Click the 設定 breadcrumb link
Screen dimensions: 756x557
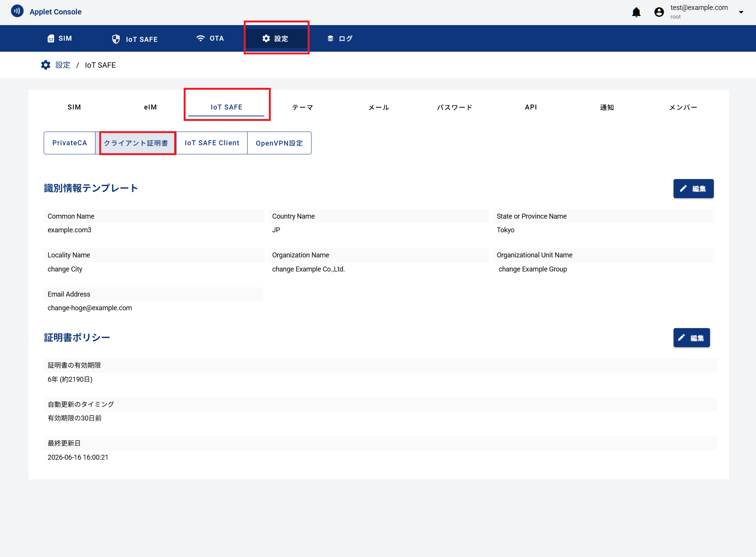pos(63,65)
